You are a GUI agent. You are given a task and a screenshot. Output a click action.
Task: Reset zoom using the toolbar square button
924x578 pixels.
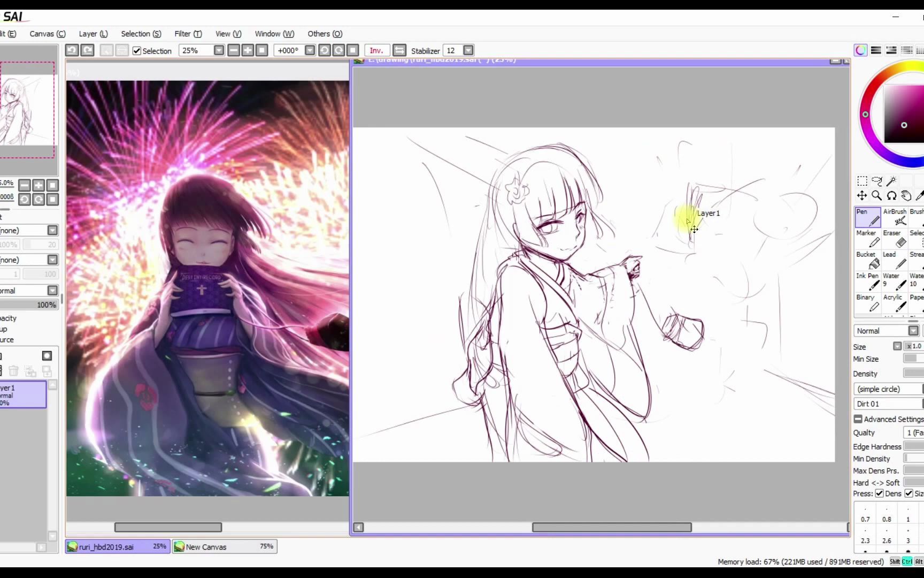coord(261,50)
